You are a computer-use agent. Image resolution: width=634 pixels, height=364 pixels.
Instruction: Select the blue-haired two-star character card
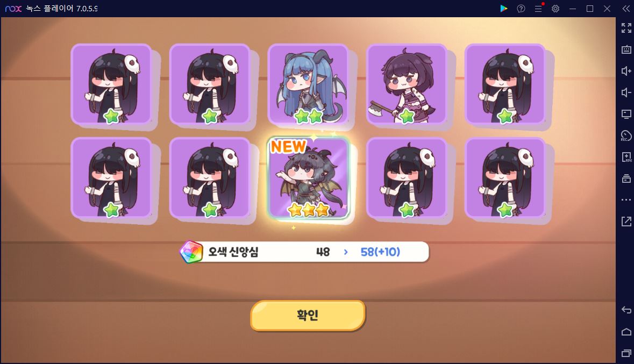pyautogui.click(x=308, y=84)
